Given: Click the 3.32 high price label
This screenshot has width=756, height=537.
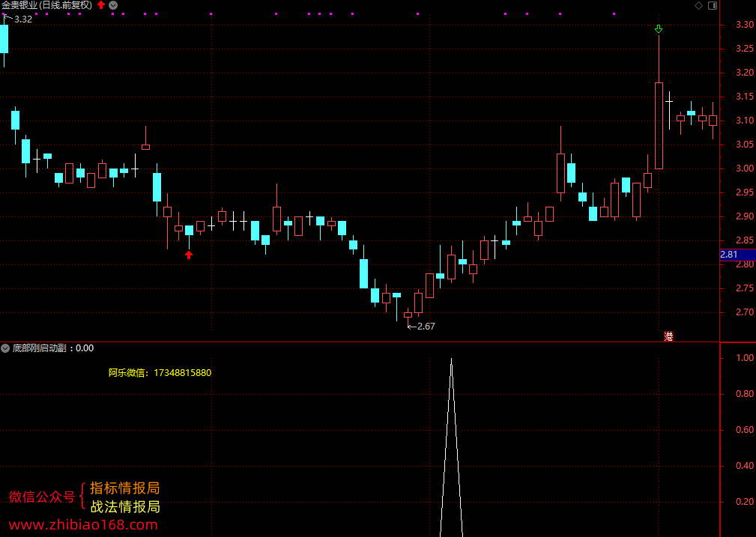Looking at the screenshot, I should coord(23,19).
